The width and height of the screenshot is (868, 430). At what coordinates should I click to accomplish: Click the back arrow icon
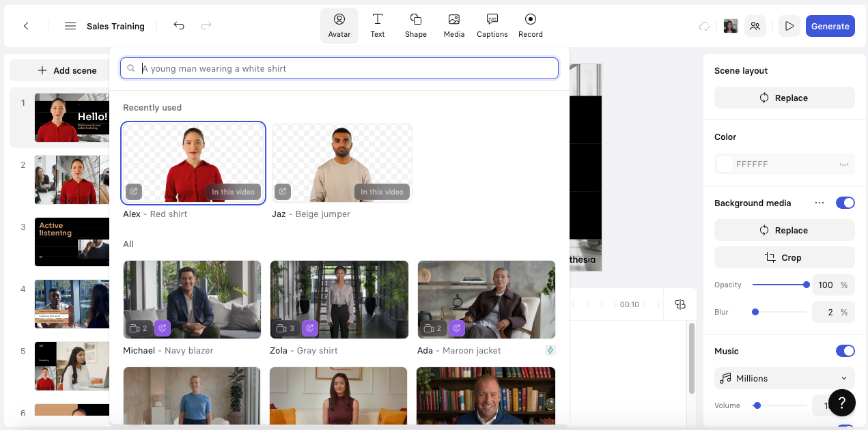[26, 26]
